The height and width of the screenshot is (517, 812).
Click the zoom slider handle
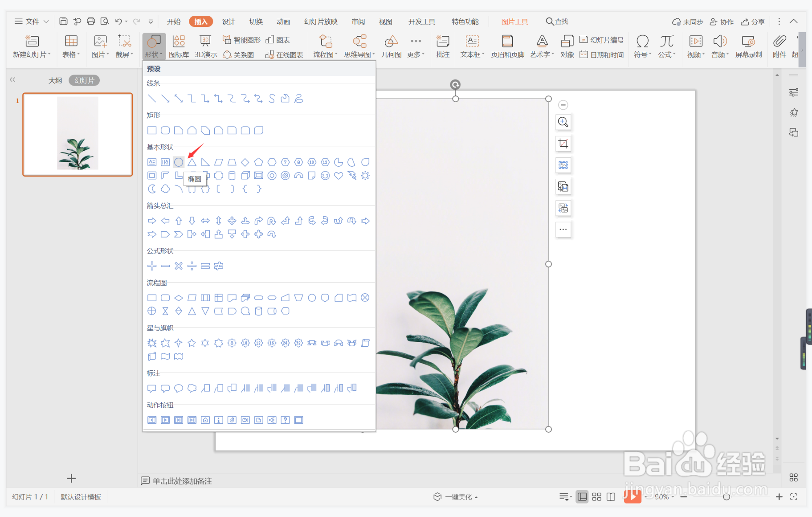(726, 497)
